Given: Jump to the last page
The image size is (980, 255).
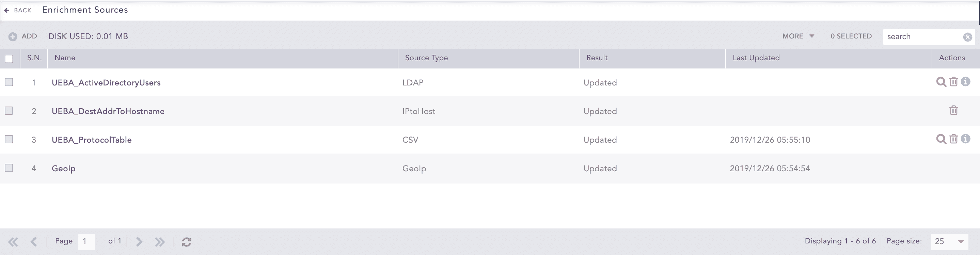Looking at the screenshot, I should coord(160,241).
